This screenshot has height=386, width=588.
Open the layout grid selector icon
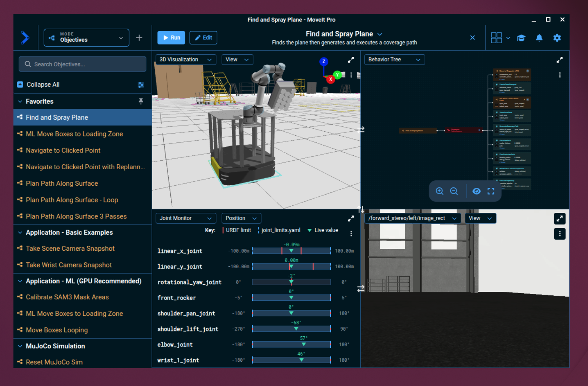(496, 37)
